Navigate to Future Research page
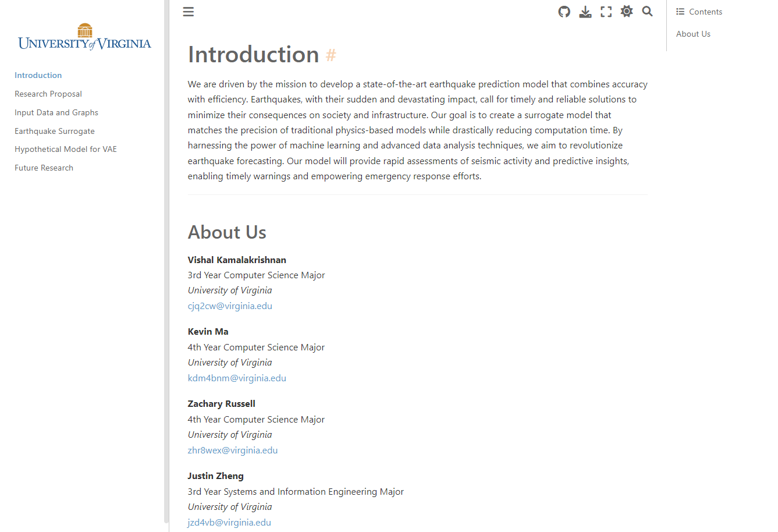Viewport: 778px width, 532px height. (44, 168)
